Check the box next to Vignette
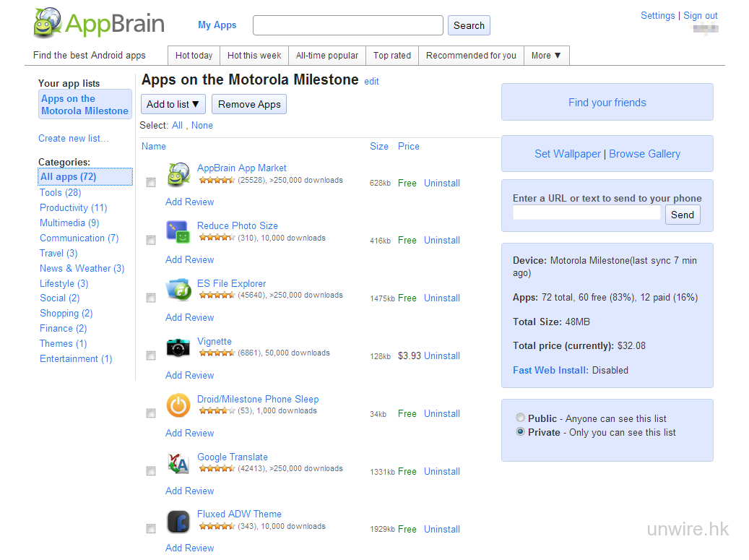749x560 pixels. (151, 356)
